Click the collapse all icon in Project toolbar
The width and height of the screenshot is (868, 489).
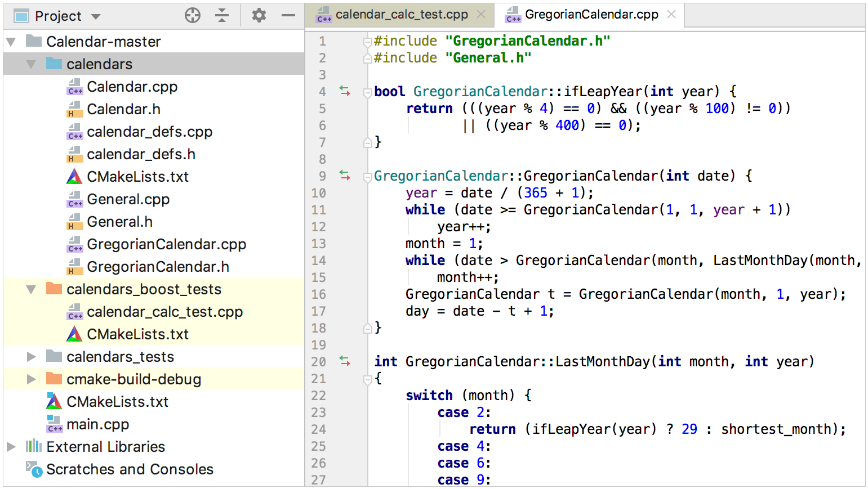click(222, 16)
